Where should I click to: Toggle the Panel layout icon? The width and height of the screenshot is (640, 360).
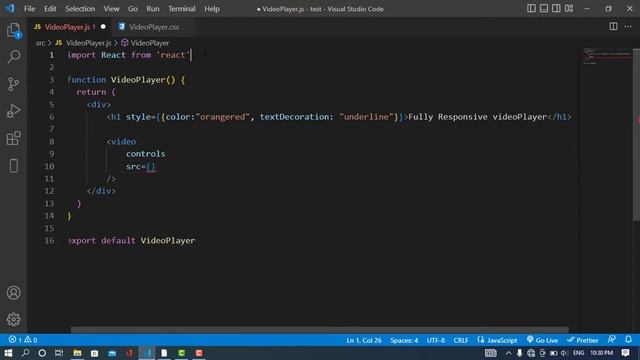pos(544,9)
